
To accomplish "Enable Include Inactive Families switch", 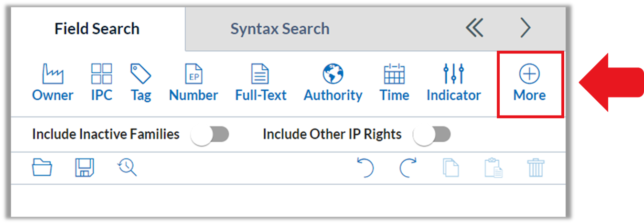I will coord(210,135).
